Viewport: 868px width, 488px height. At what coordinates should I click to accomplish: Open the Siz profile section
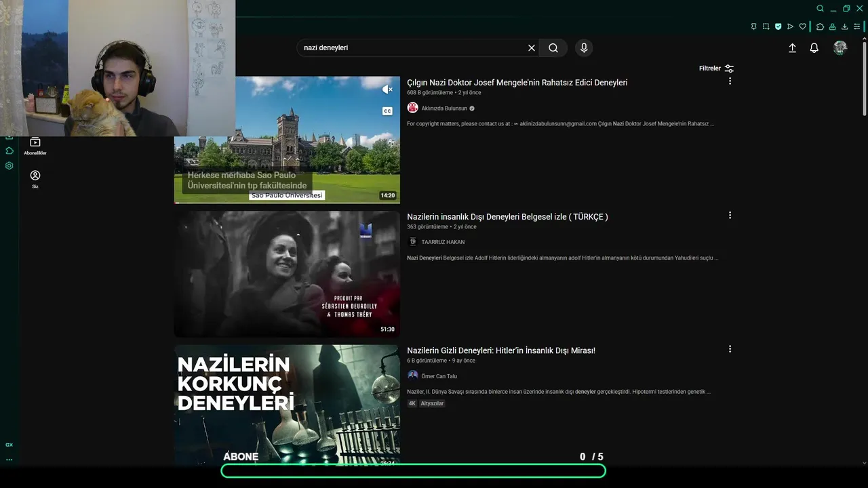(35, 179)
